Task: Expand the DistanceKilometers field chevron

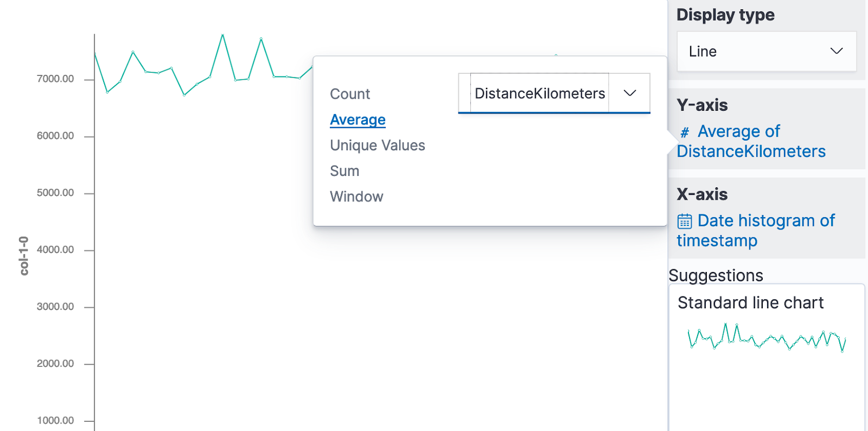Action: pos(629,93)
